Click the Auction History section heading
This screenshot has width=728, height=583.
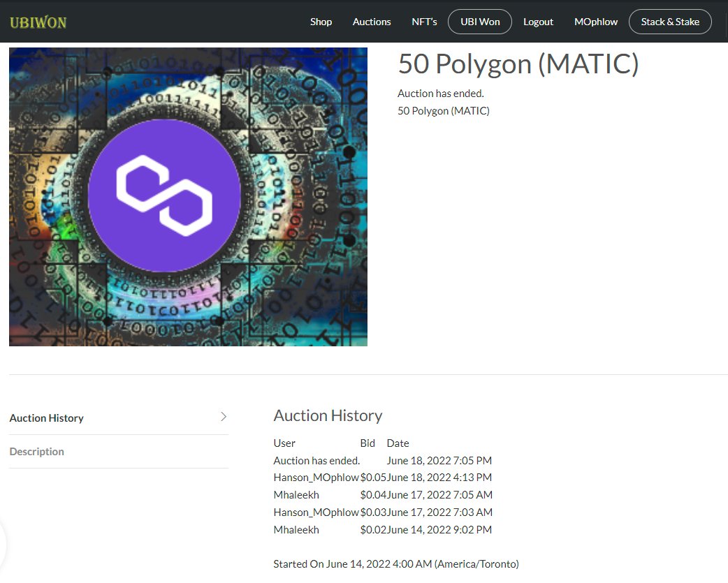coord(328,415)
